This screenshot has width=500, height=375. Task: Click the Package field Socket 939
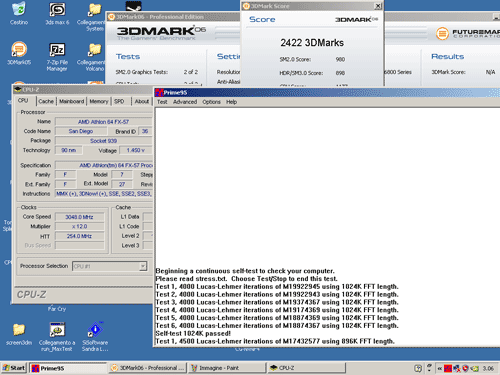click(x=103, y=141)
